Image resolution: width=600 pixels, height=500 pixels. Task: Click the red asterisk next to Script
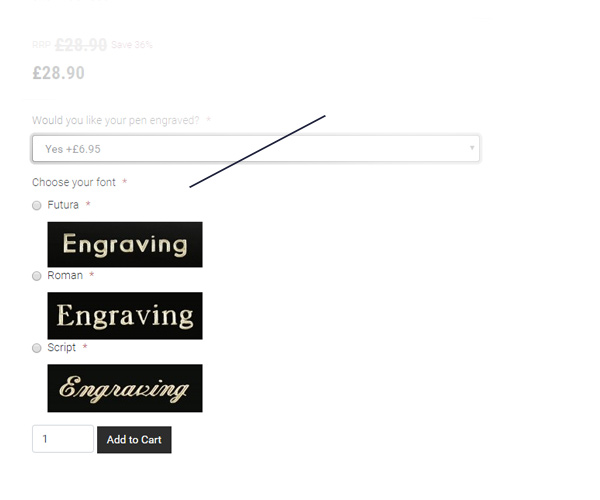85,347
